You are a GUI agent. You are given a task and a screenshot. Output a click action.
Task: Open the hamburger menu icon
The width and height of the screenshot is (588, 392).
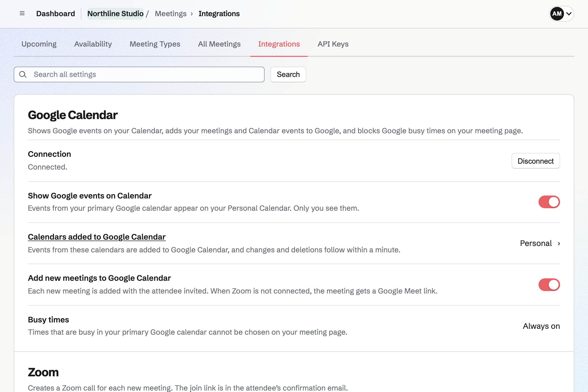pos(22,13)
